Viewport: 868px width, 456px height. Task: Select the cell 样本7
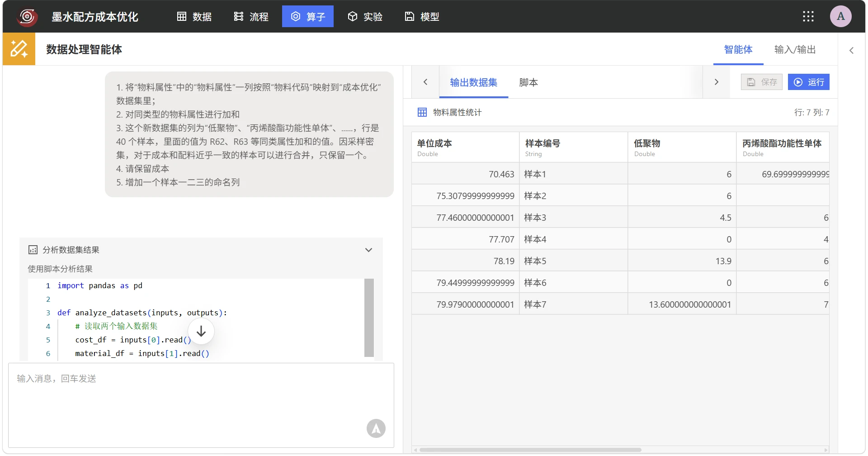[x=573, y=304]
